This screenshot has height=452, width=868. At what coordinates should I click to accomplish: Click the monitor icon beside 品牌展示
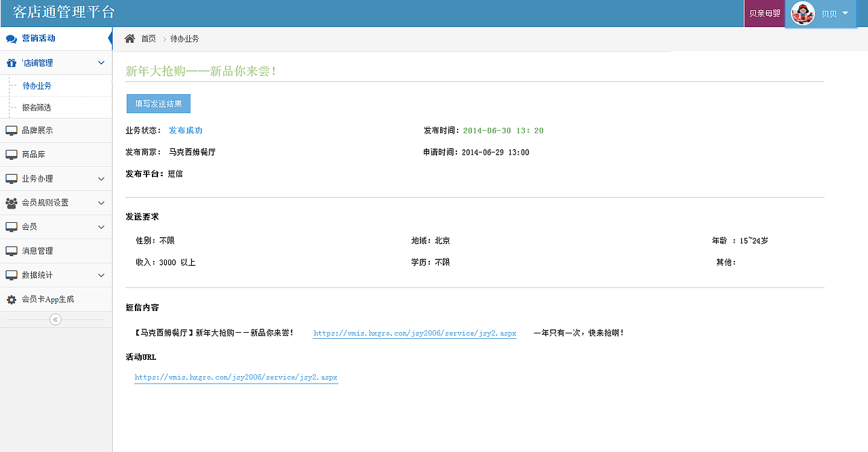(x=11, y=131)
